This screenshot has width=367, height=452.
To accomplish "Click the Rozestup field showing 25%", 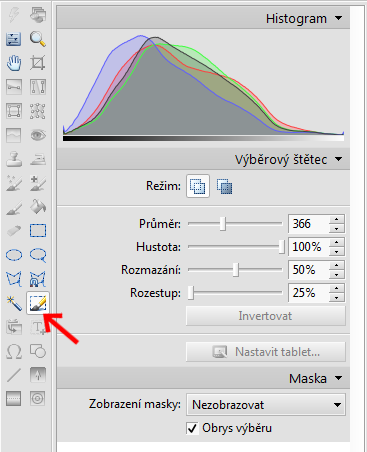I will pos(309,293).
